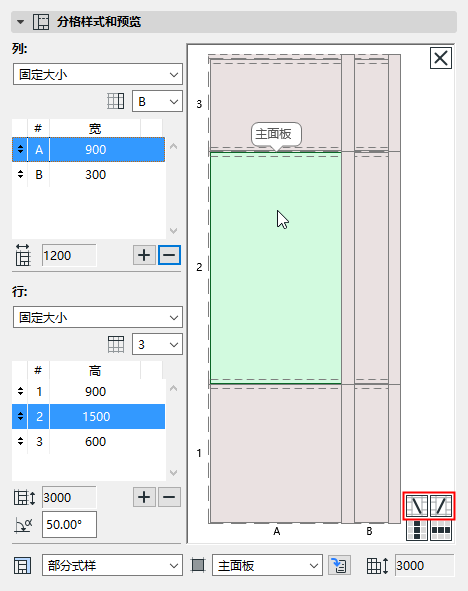The height and width of the screenshot is (591, 468).
Task: Click total width field showing 1200
Action: (x=69, y=256)
